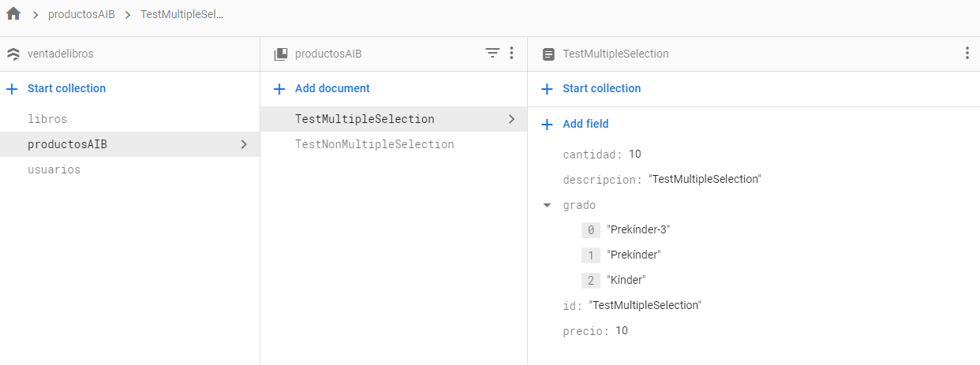Open the TestMultipleSelection document overflow menu

click(967, 54)
